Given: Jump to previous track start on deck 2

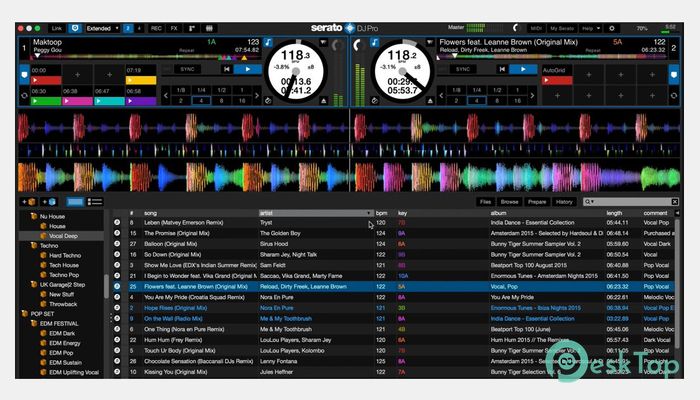Looking at the screenshot, I should pyautogui.click(x=502, y=69).
